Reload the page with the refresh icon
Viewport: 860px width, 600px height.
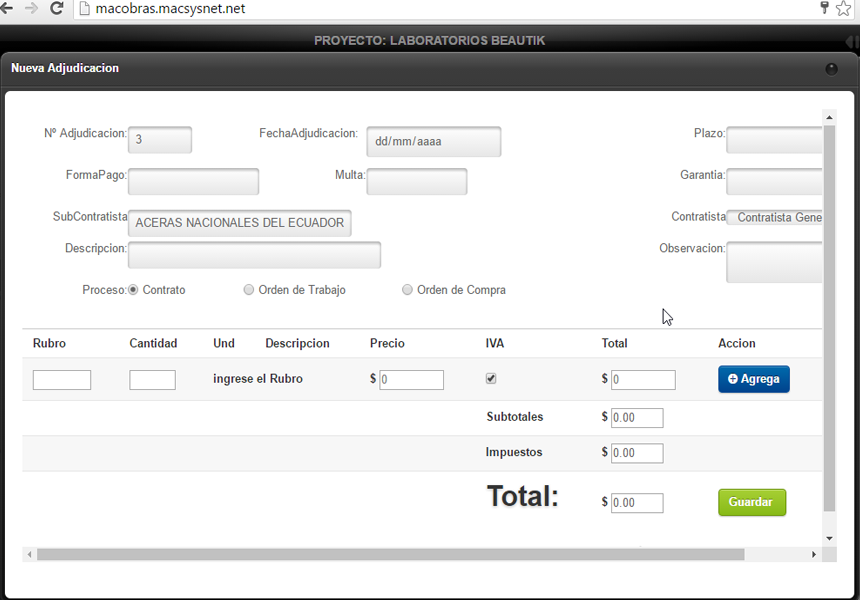point(57,9)
